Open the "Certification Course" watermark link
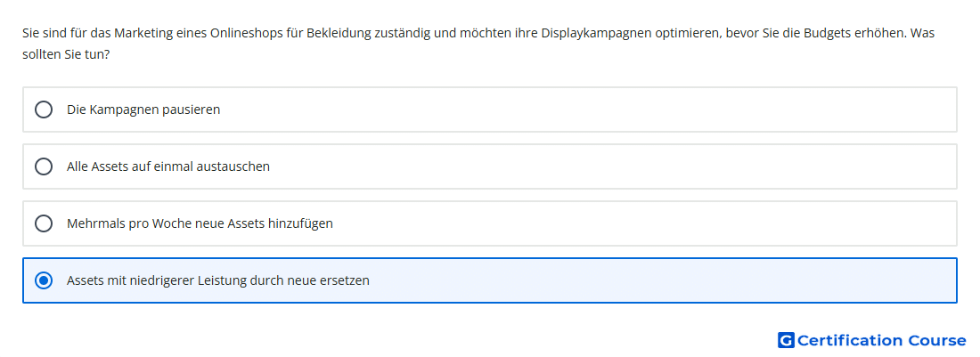The image size is (980, 357). pyautogui.click(x=872, y=340)
